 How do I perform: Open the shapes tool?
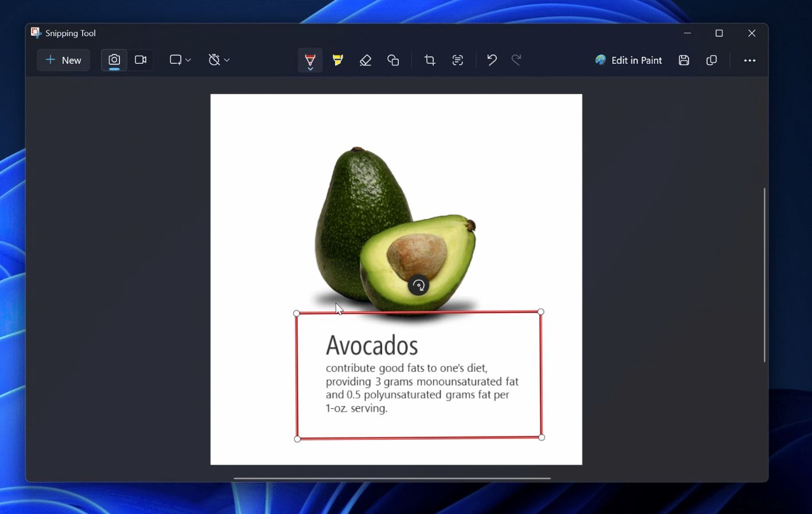coord(393,60)
